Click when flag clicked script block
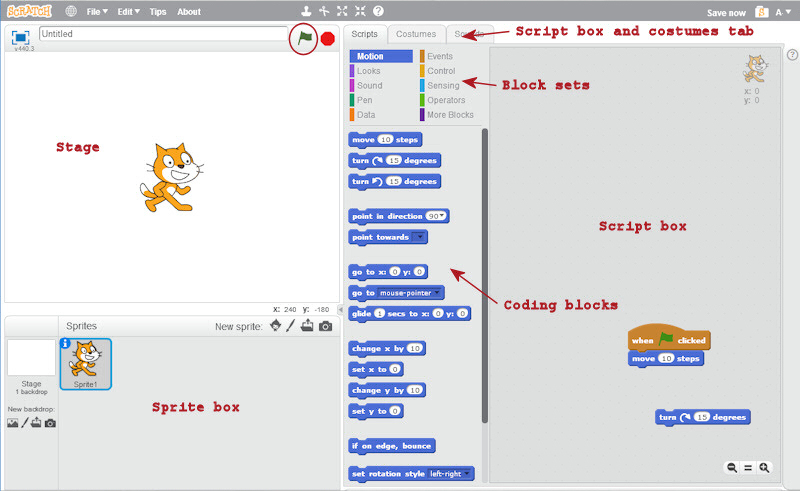The width and height of the screenshot is (800, 491). pos(669,338)
